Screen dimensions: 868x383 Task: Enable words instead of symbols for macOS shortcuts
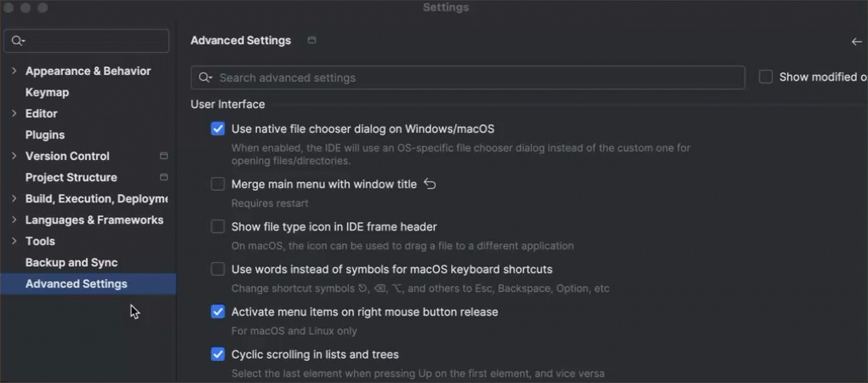tap(218, 270)
